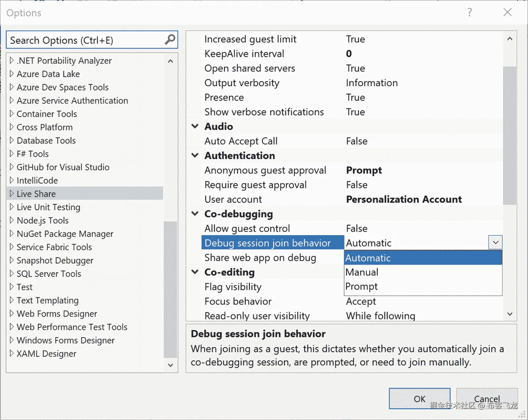The width and height of the screenshot is (528, 420).
Task: Expand the Live Share tree node arrow
Action: coord(12,194)
